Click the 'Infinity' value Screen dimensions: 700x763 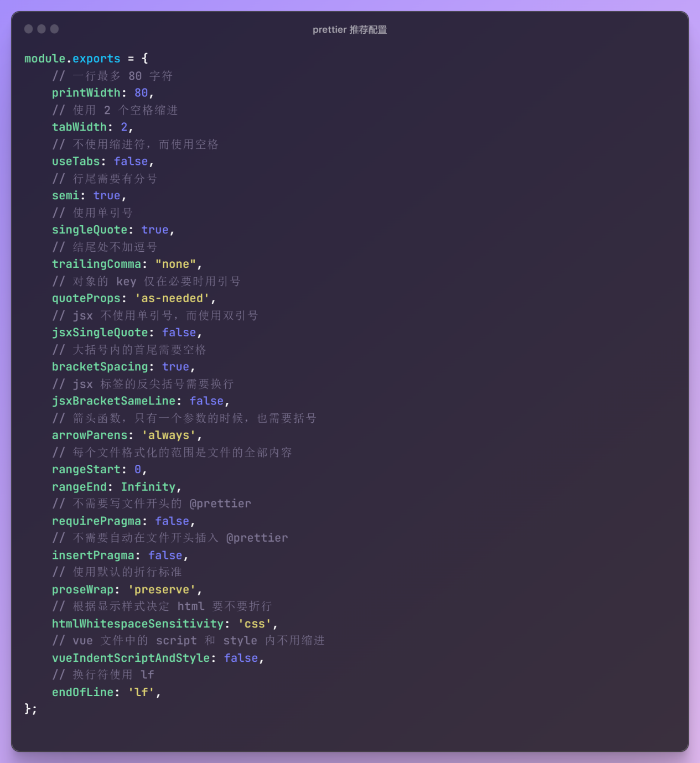pos(148,487)
